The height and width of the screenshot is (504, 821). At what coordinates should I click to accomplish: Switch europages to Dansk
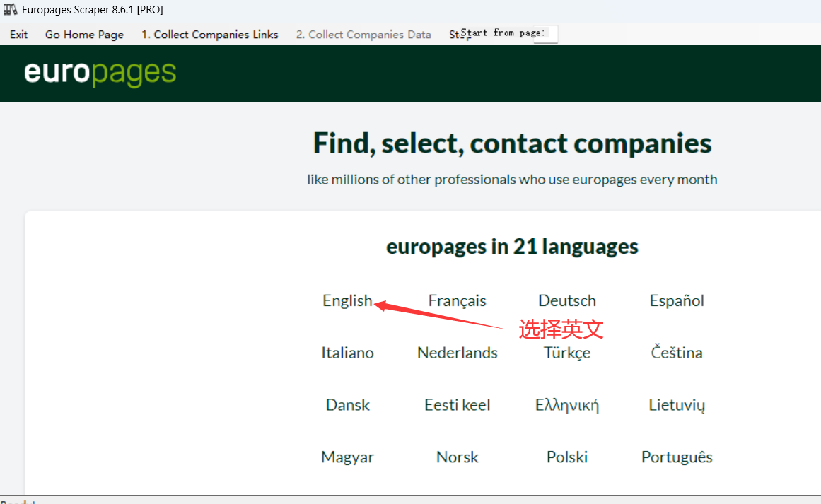coord(347,405)
